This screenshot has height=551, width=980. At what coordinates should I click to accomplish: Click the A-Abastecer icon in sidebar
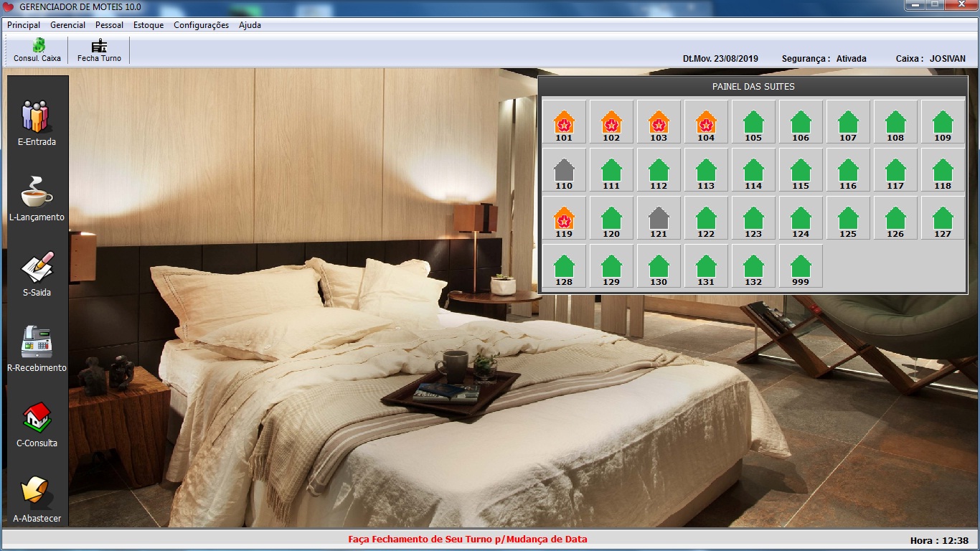[37, 499]
